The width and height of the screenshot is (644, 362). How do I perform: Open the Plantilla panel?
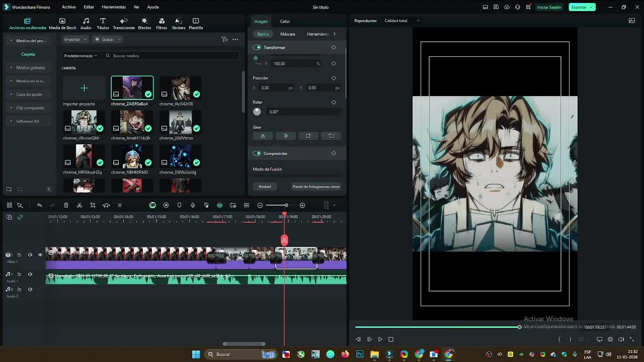(196, 24)
